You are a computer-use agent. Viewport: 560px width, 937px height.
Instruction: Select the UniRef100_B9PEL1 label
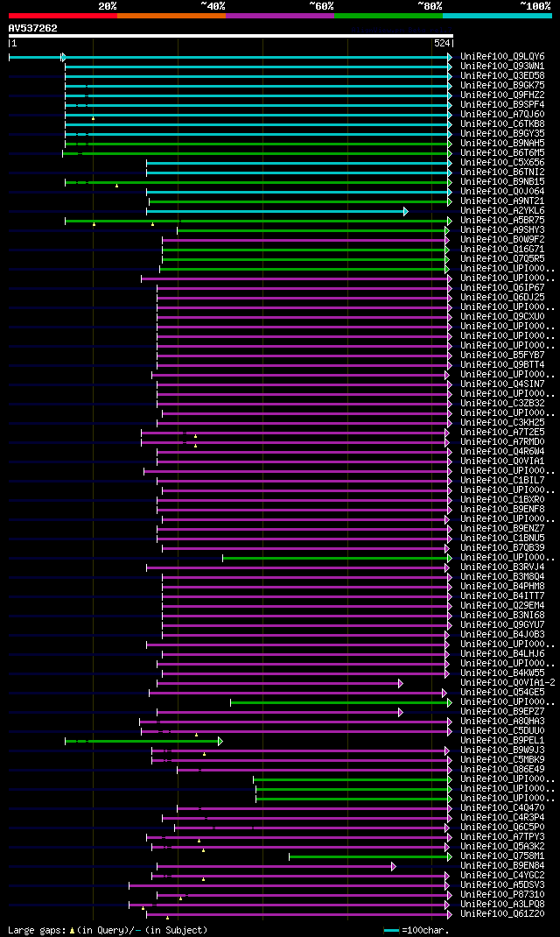pyautogui.click(x=502, y=741)
